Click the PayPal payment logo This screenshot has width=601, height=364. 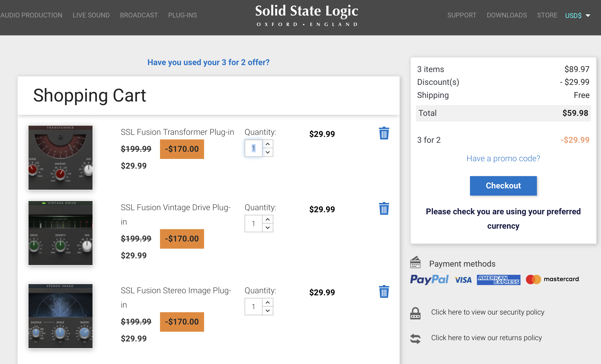tap(429, 279)
